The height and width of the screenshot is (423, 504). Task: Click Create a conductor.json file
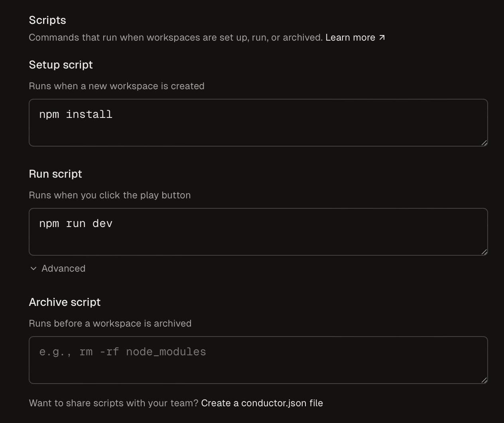(x=262, y=403)
